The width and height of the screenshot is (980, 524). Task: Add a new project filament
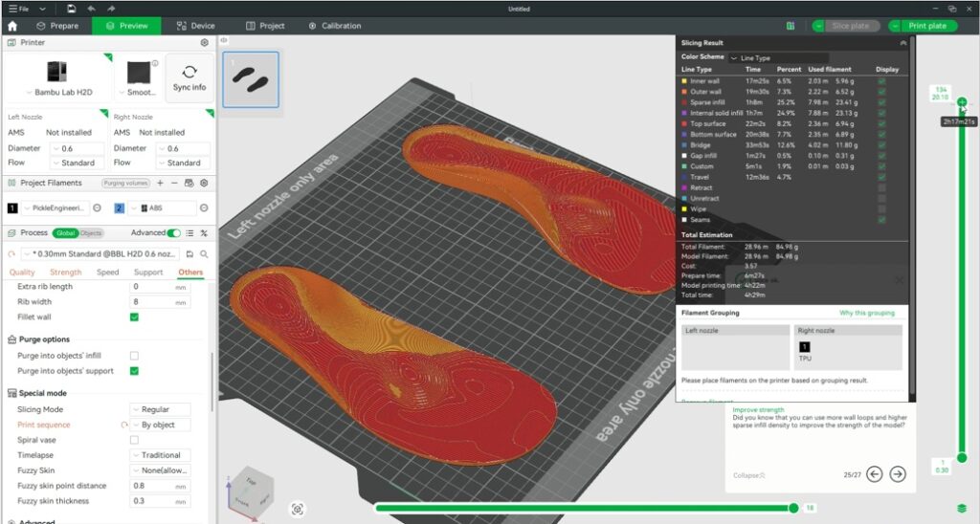pos(160,183)
